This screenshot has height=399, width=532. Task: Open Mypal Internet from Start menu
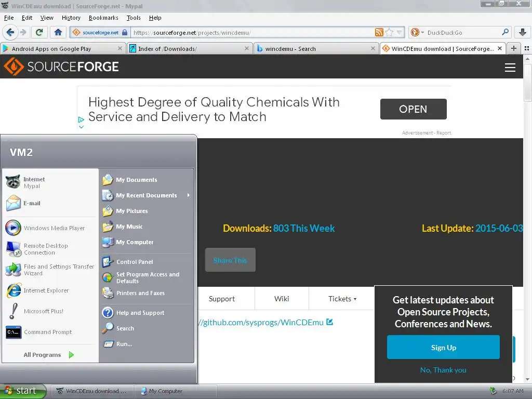coord(50,182)
